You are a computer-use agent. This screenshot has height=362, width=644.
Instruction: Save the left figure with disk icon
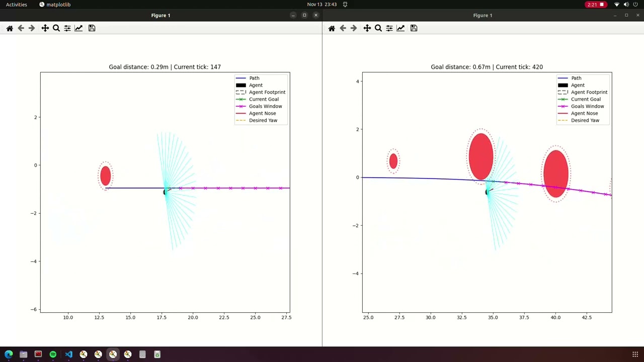pos(92,28)
